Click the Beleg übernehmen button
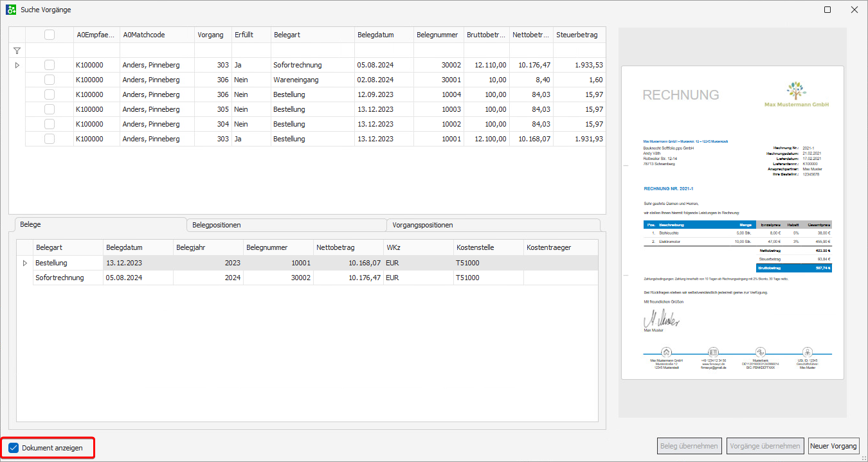 tap(689, 446)
